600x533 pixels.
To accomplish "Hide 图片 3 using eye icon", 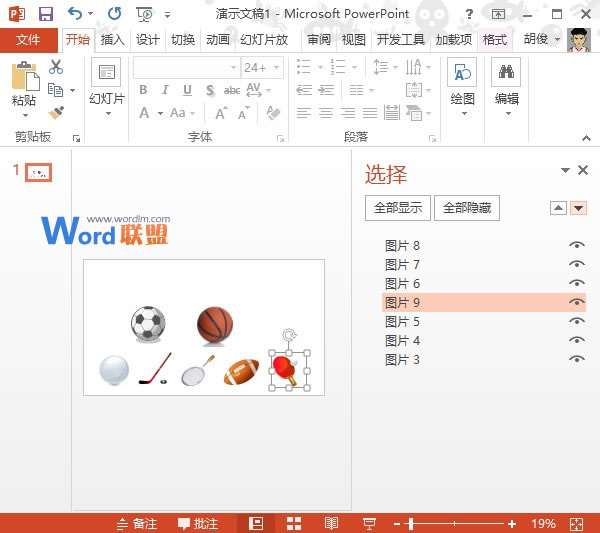I will tap(577, 359).
